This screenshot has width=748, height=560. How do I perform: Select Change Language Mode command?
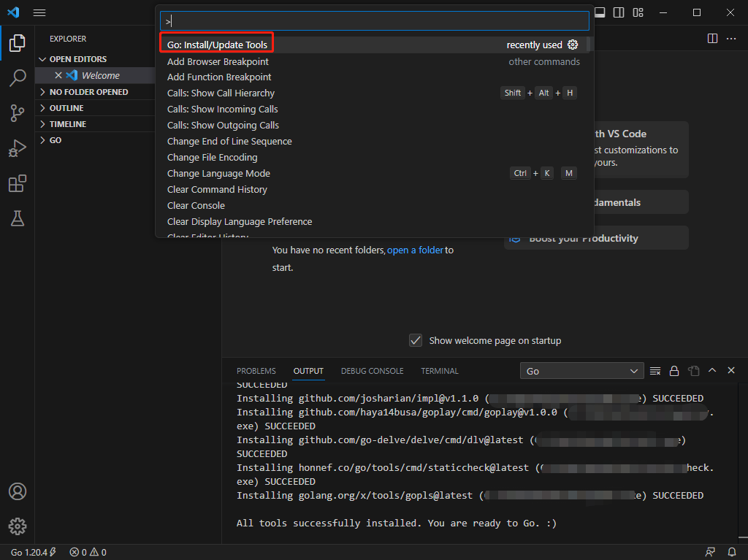pyautogui.click(x=373, y=174)
